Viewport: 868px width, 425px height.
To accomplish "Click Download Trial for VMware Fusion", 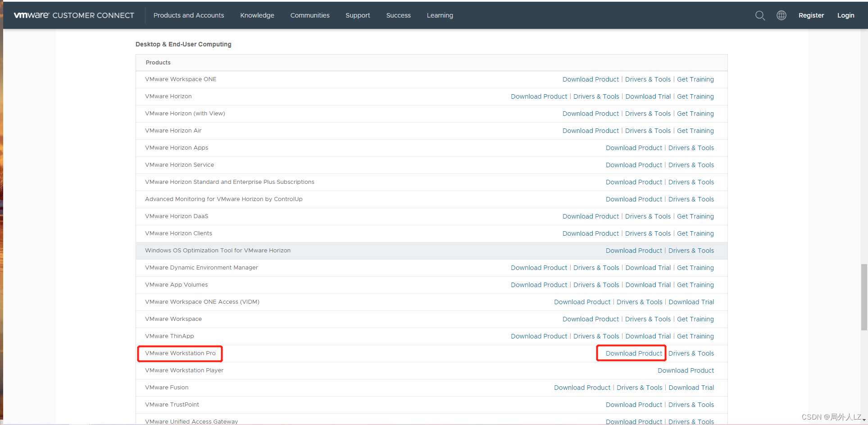I will tap(691, 388).
